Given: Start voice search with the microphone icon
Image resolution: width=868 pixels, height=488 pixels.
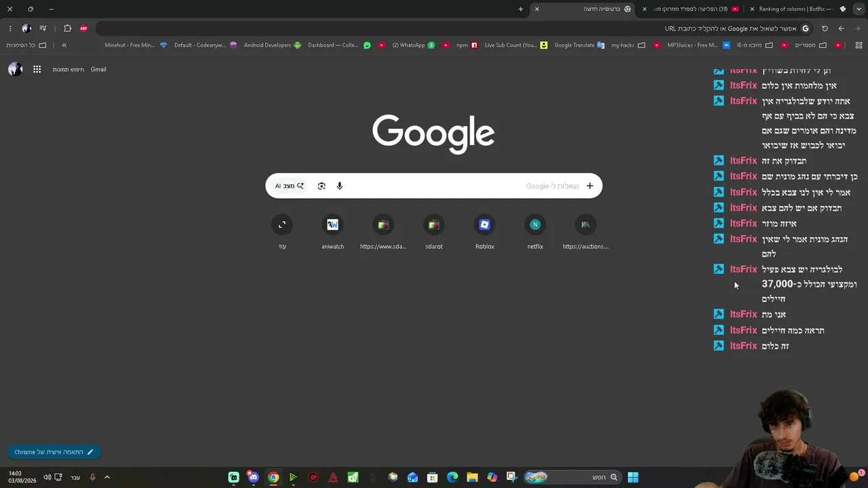Looking at the screenshot, I should 340,186.
